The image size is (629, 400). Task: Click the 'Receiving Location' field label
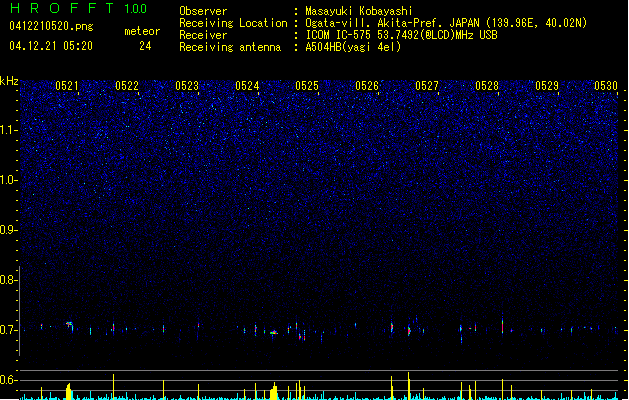(x=233, y=23)
